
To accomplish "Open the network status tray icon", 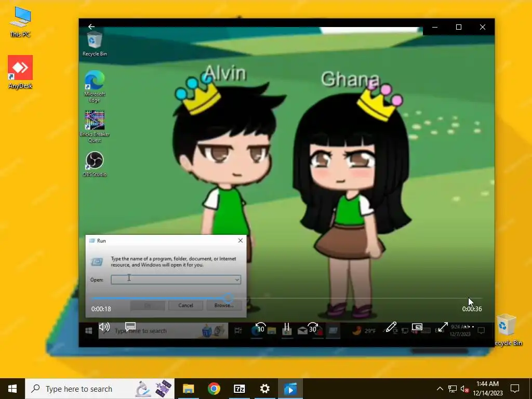I will point(453,389).
